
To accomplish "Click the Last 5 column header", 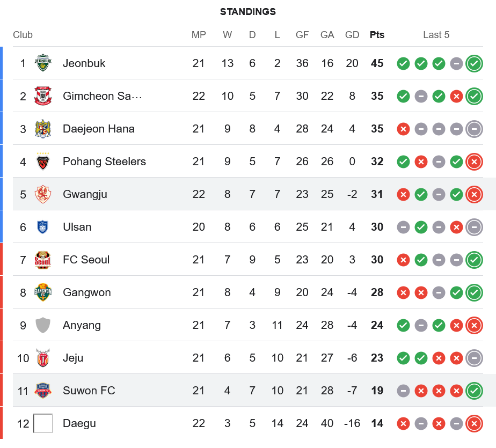I will (x=436, y=35).
